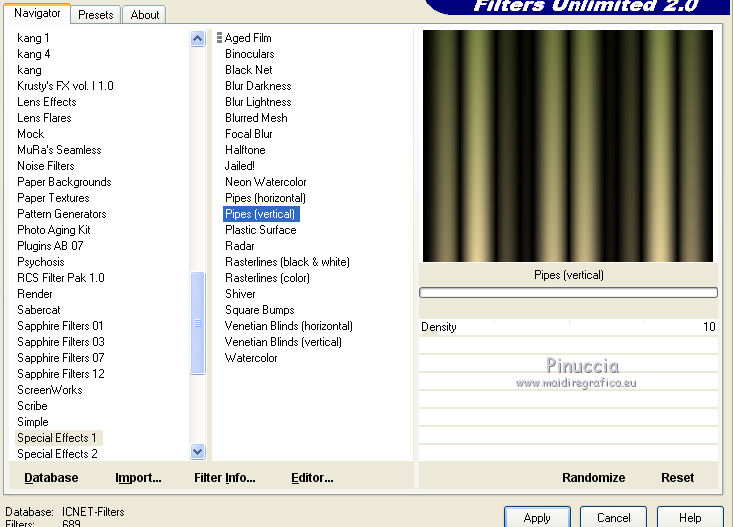The width and height of the screenshot is (733, 527).
Task: Select the 'ScreenWorks' category
Action: click(50, 390)
